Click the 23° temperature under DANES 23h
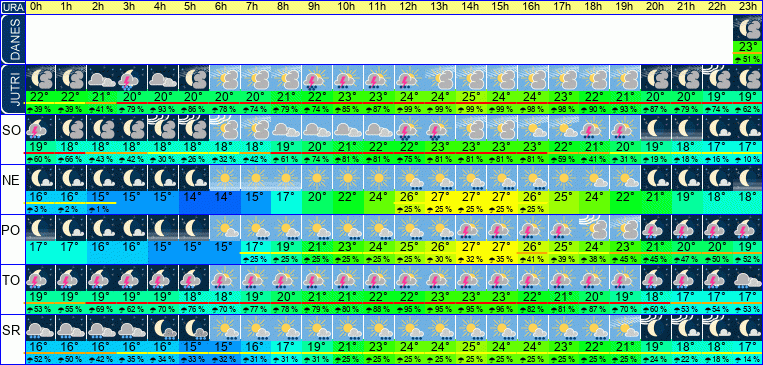This screenshot has width=763, height=365. tap(747, 47)
